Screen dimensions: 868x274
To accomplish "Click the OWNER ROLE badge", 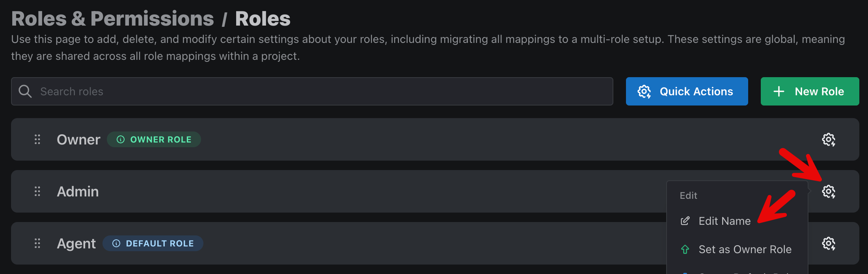I will click(154, 139).
